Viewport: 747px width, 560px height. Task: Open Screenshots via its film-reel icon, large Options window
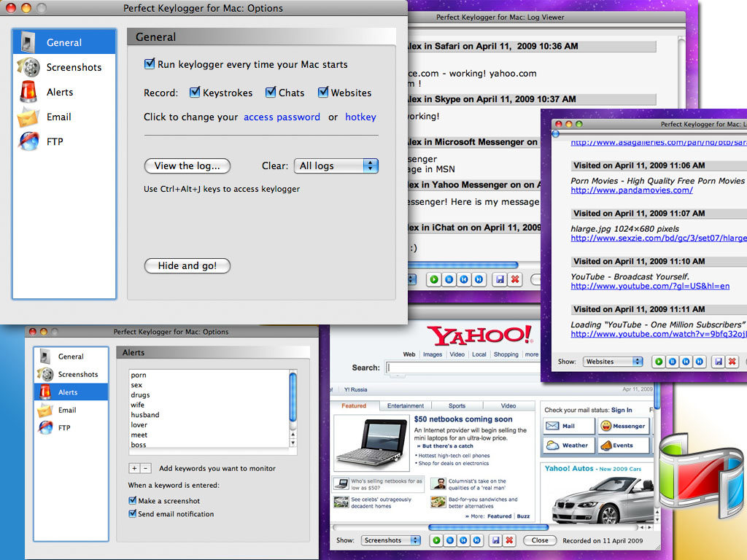29,67
